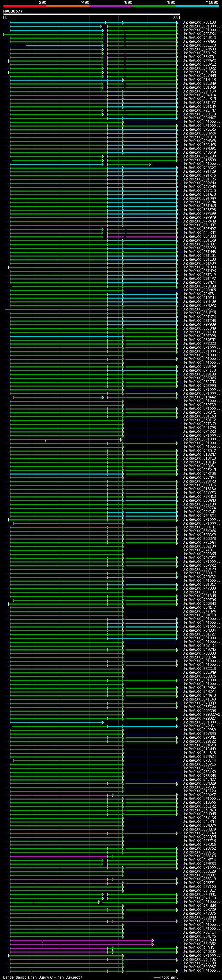Select hit UniRef100_C4LXN2
This screenshot has height=980, width=222.
point(199,233)
